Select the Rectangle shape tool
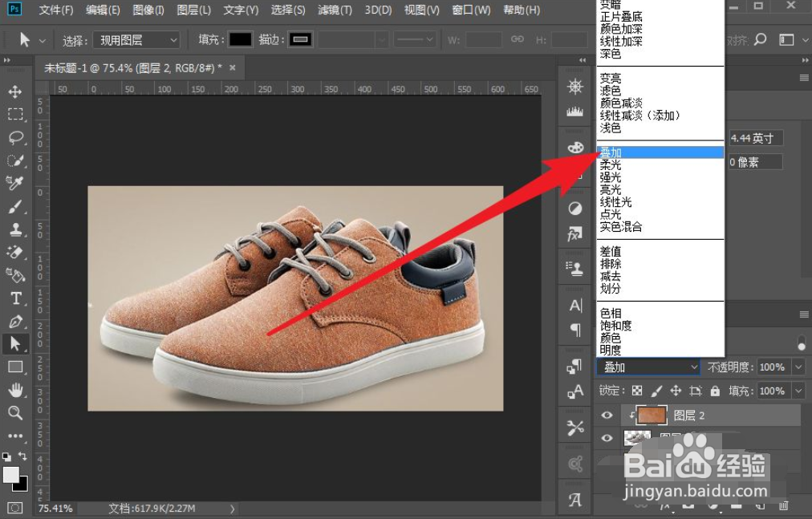The height and width of the screenshot is (519, 812). 15,367
